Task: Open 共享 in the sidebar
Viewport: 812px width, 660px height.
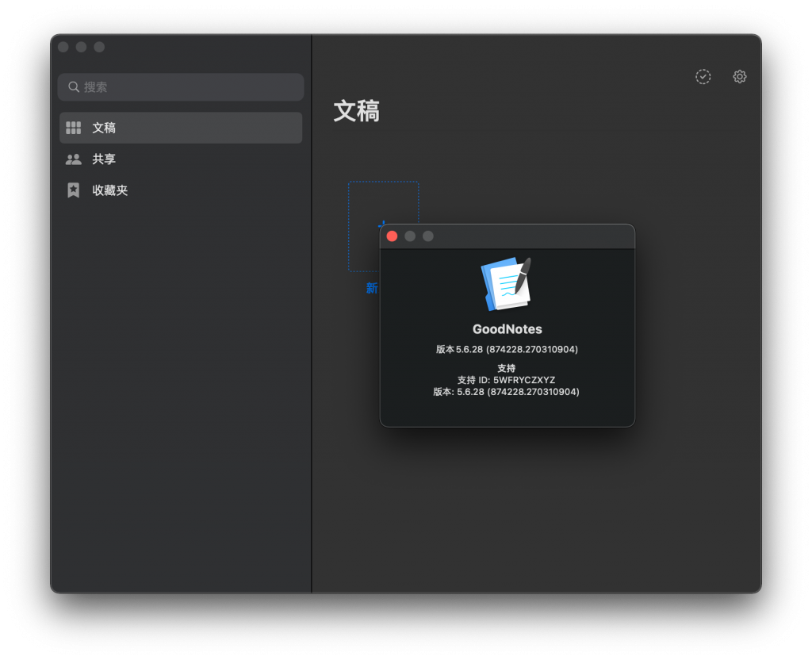Action: (180, 159)
